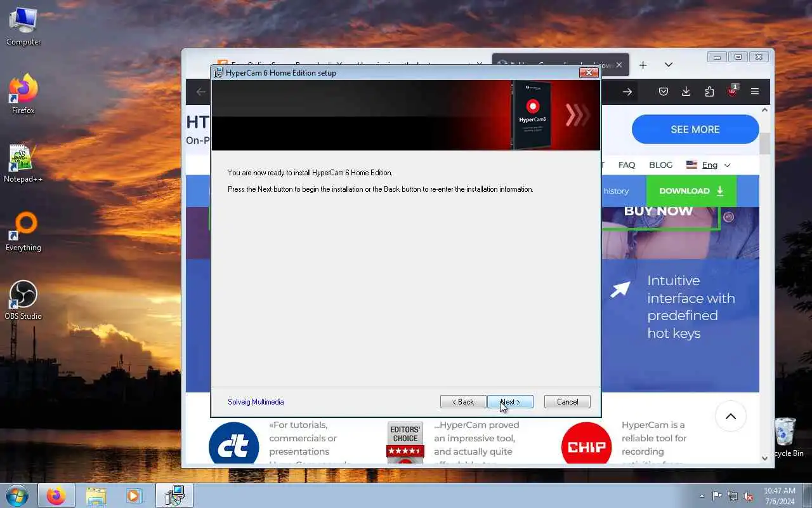Close the first Firefox tab
This screenshot has height=508, width=812.
[x=340, y=65]
